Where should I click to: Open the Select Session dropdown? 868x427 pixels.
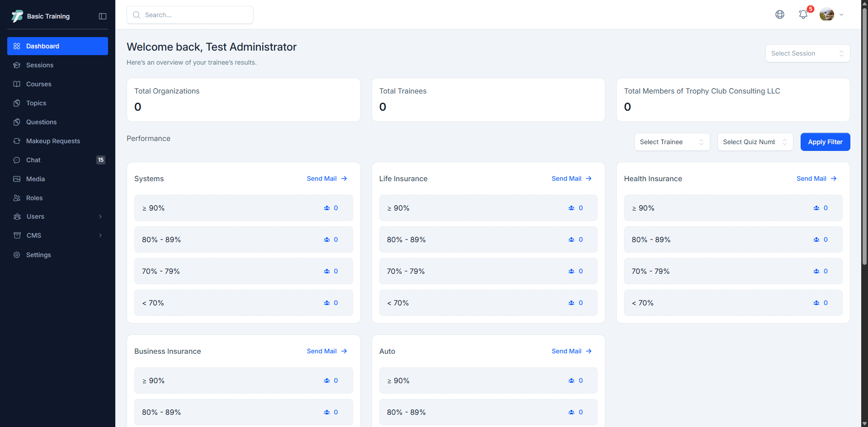[x=807, y=53]
